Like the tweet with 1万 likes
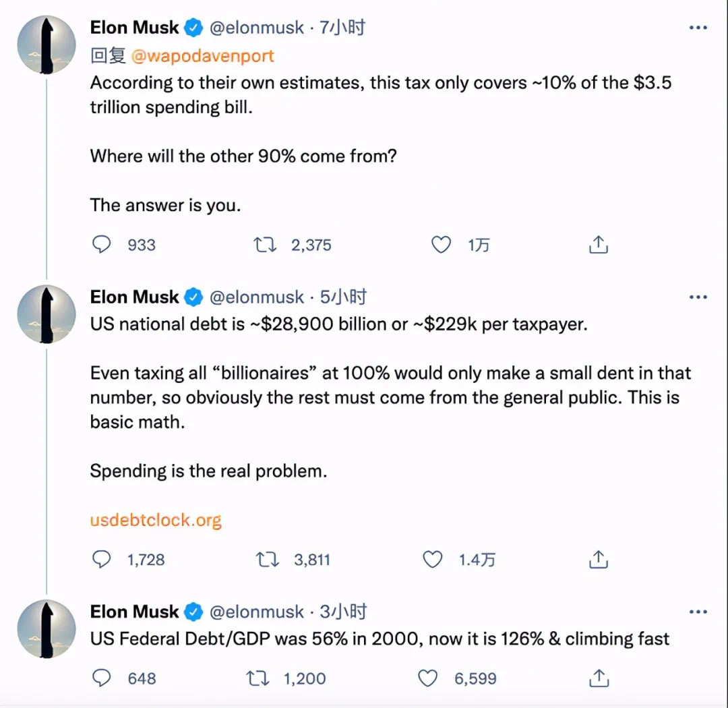The width and height of the screenshot is (728, 708). coord(441,244)
